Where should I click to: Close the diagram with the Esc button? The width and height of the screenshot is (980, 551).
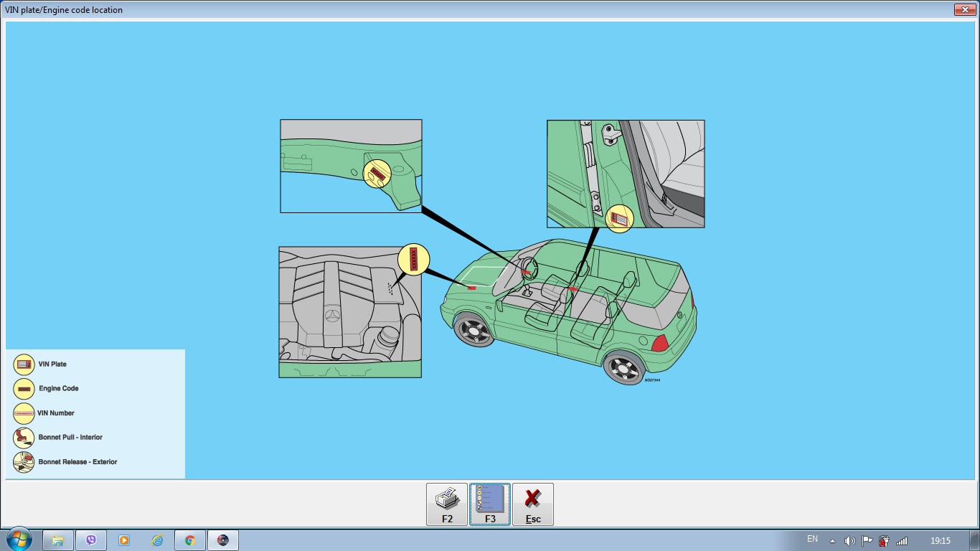pyautogui.click(x=533, y=504)
